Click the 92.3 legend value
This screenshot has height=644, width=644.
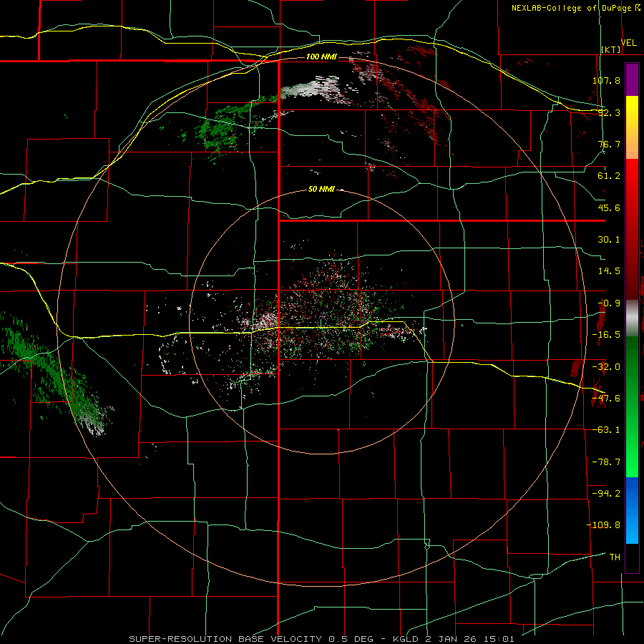pos(609,112)
